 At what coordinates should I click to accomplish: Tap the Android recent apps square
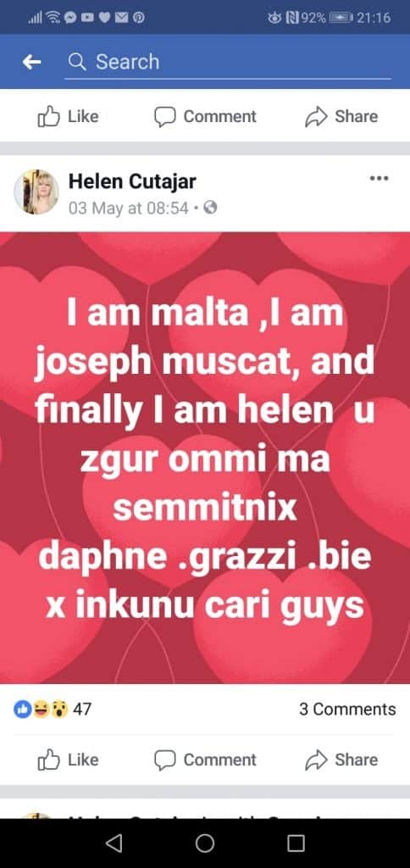coord(296,843)
